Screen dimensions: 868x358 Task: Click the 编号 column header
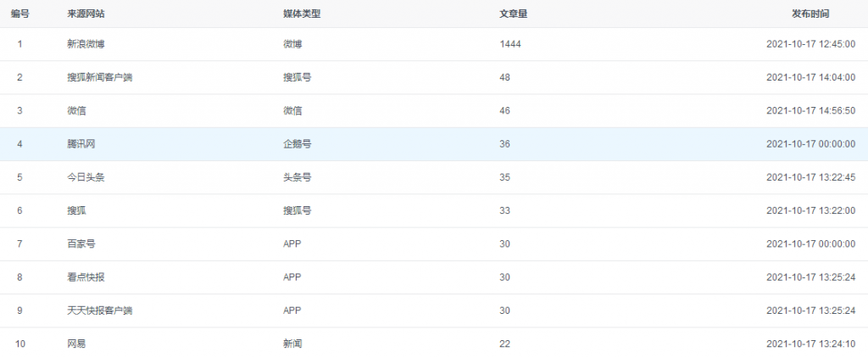click(20, 14)
